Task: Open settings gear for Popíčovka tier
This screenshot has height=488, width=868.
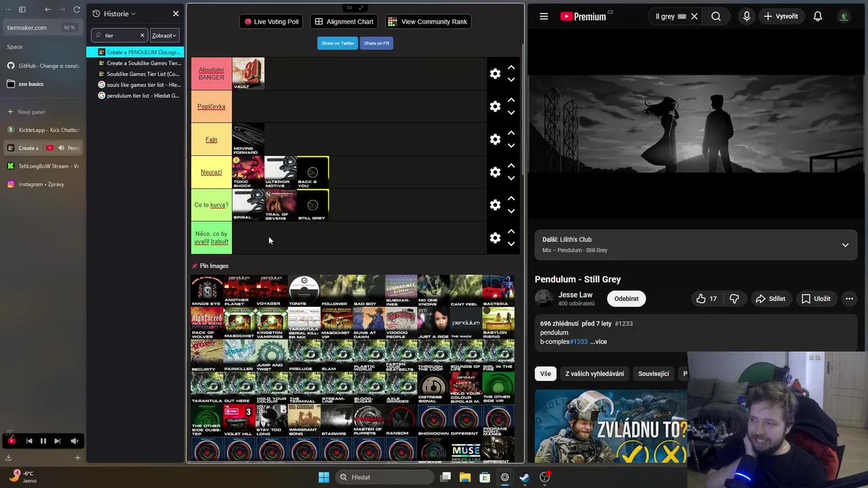Action: 495,106
